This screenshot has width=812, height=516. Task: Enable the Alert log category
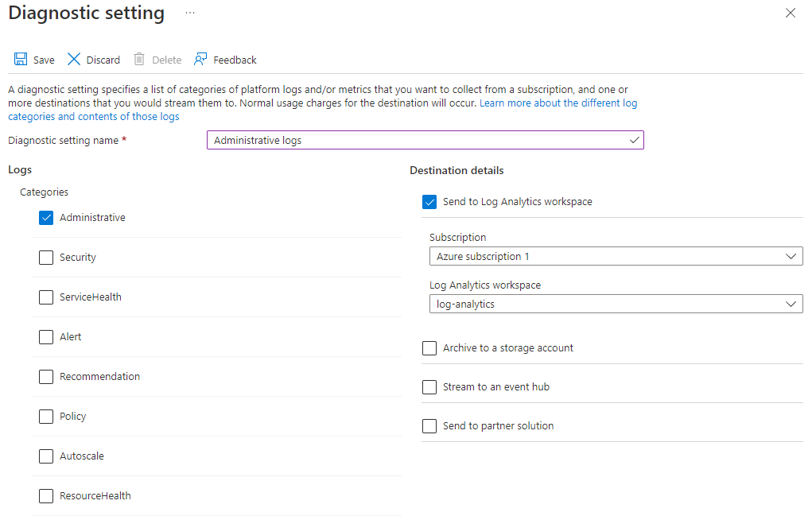point(46,336)
